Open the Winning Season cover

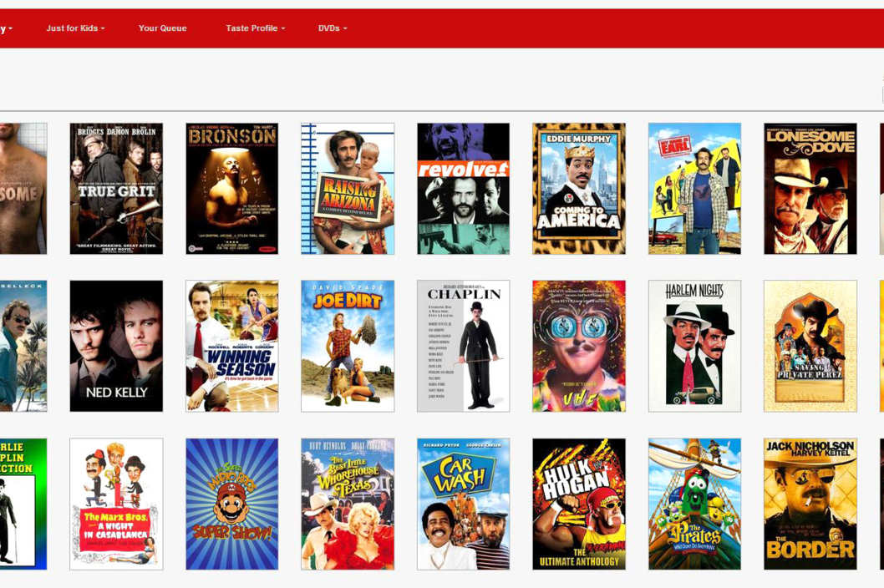(231, 346)
